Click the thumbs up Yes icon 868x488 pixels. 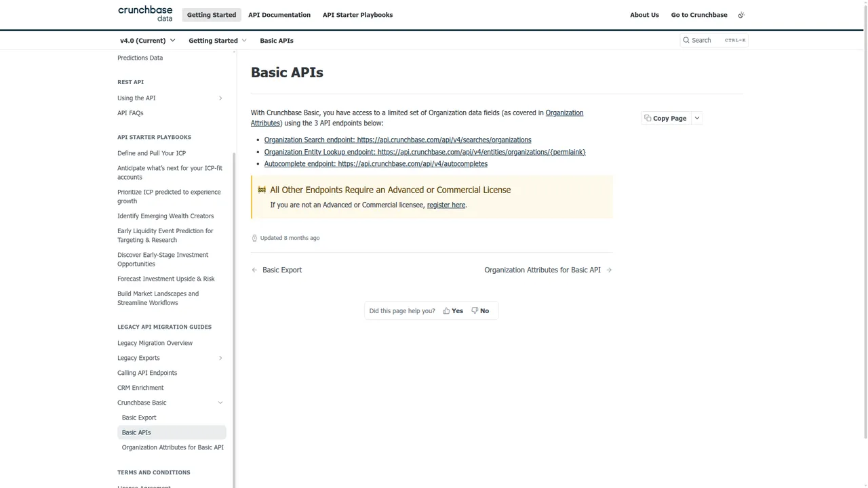click(447, 310)
